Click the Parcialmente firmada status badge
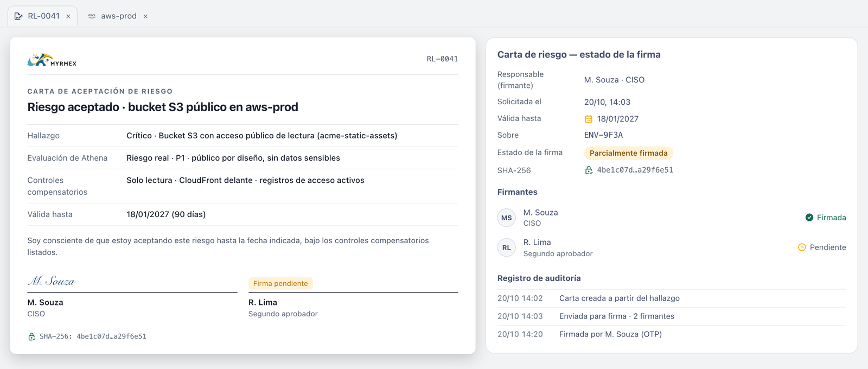868x369 pixels. click(x=628, y=153)
